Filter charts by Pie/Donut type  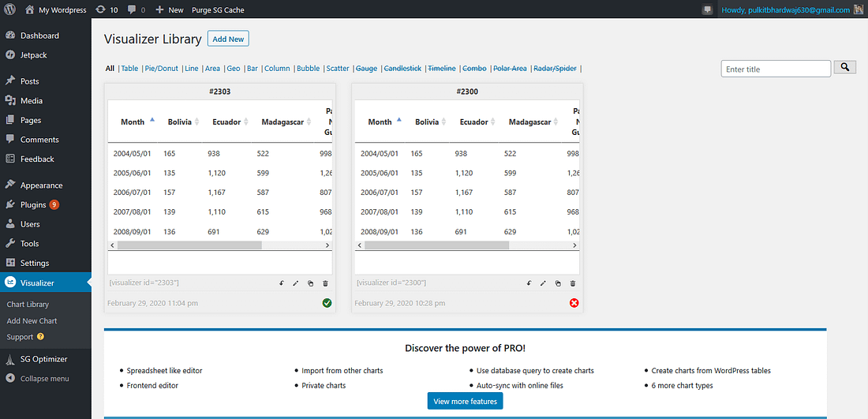[x=162, y=69]
